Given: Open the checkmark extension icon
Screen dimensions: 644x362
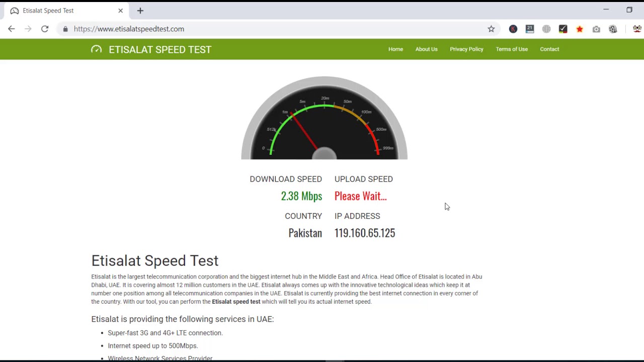Looking at the screenshot, I should (563, 29).
